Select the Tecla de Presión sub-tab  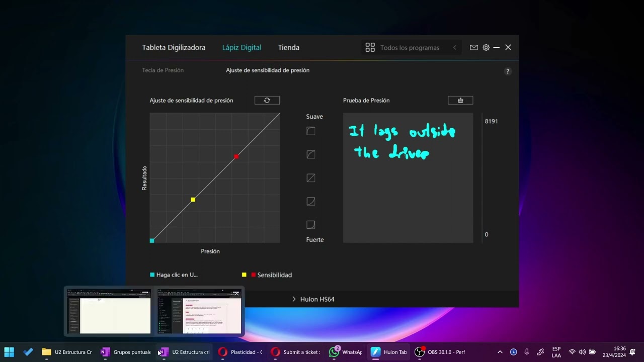(163, 70)
